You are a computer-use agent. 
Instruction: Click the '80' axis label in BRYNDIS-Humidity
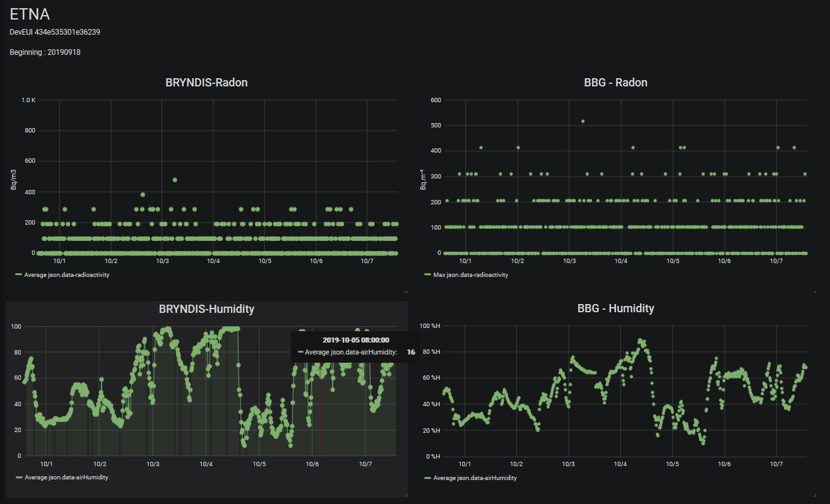[16, 353]
